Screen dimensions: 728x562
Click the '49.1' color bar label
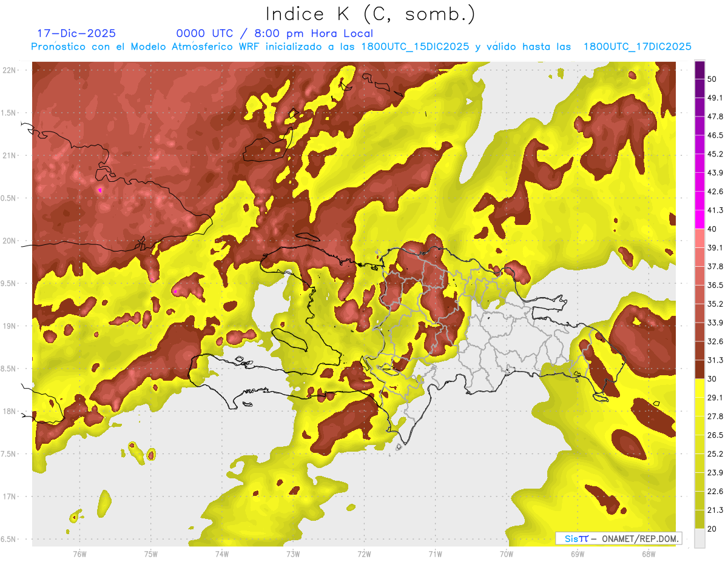(x=715, y=97)
